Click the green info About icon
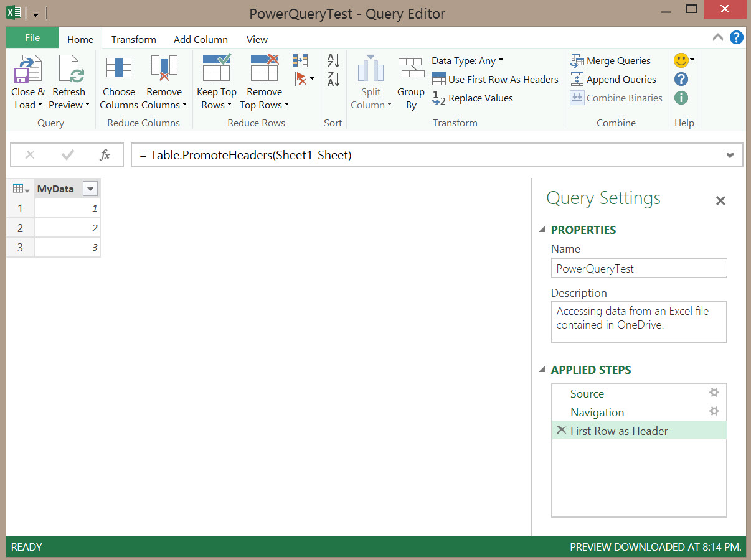This screenshot has width=751, height=560. click(x=681, y=98)
